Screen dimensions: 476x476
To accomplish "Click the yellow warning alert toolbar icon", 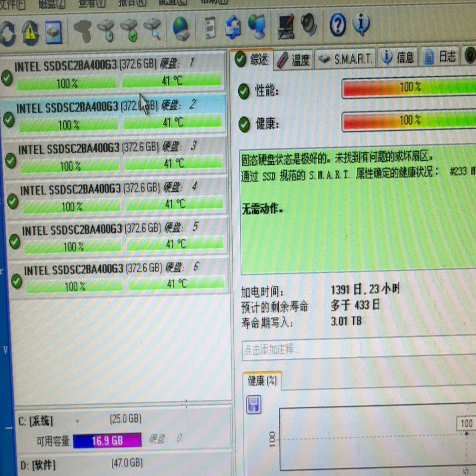I will point(30,33).
